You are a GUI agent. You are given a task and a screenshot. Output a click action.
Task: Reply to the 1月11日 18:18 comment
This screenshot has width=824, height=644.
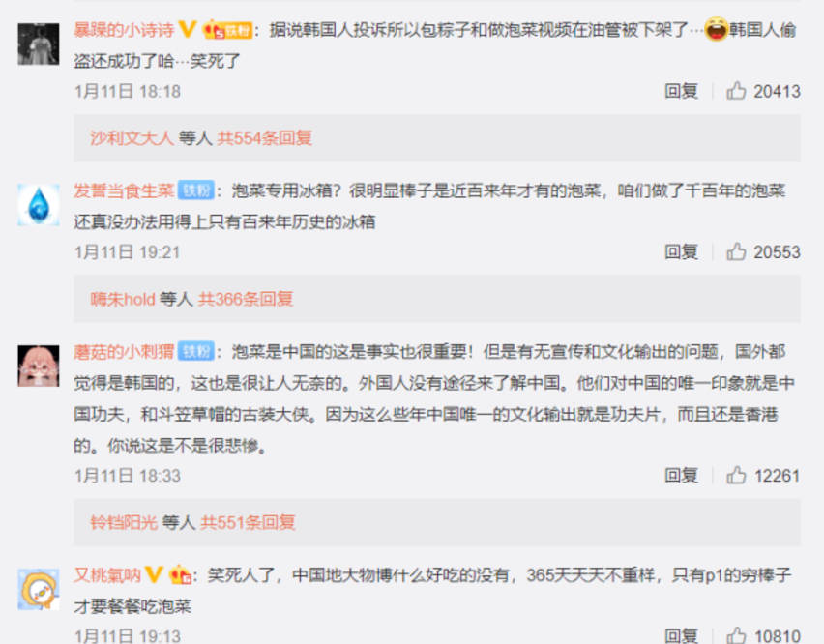pos(681,91)
